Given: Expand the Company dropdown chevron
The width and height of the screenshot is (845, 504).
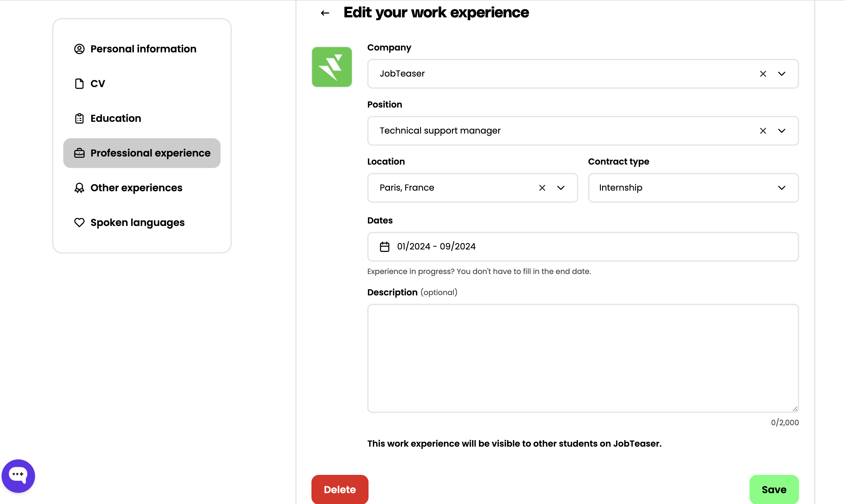Looking at the screenshot, I should point(781,74).
